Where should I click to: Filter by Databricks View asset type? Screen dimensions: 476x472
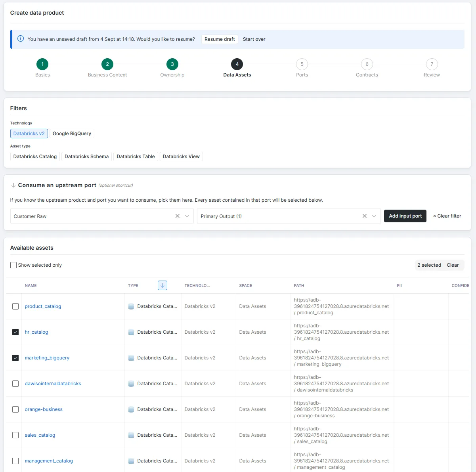click(181, 157)
